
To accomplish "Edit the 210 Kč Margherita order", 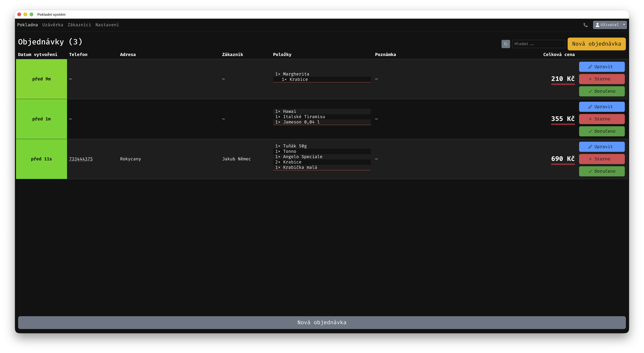I will click(x=601, y=67).
